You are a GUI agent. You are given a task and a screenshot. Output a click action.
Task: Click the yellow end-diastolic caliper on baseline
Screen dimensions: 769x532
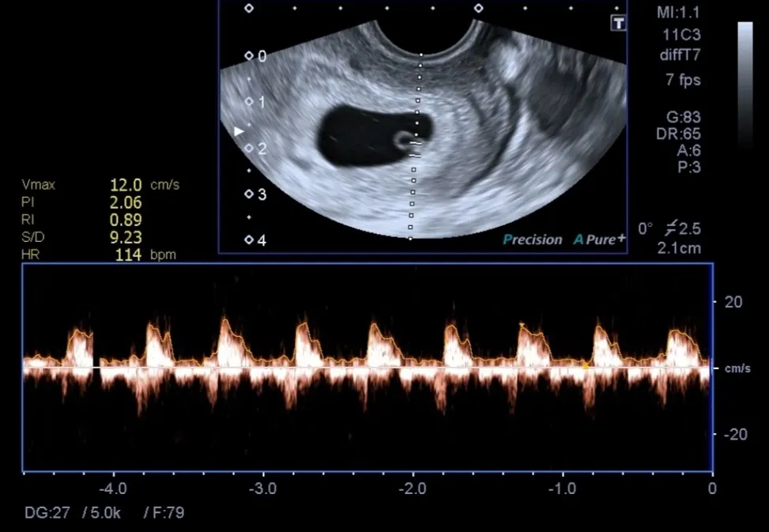tap(586, 365)
